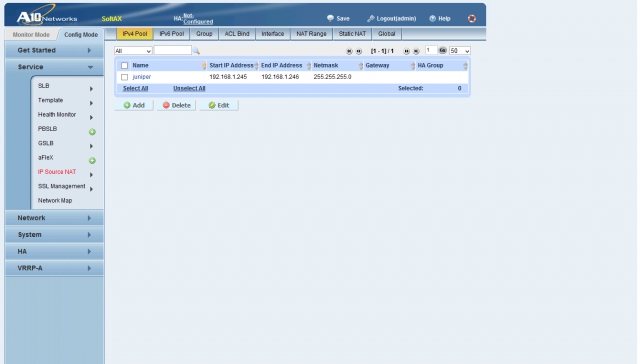The image size is (640, 364).
Task: Click the magnifier search icon
Action: pos(196,51)
